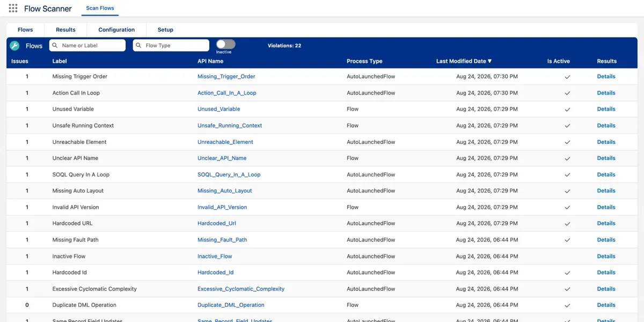Switch to the Flows tab
This screenshot has width=644, height=322.
coord(25,30)
